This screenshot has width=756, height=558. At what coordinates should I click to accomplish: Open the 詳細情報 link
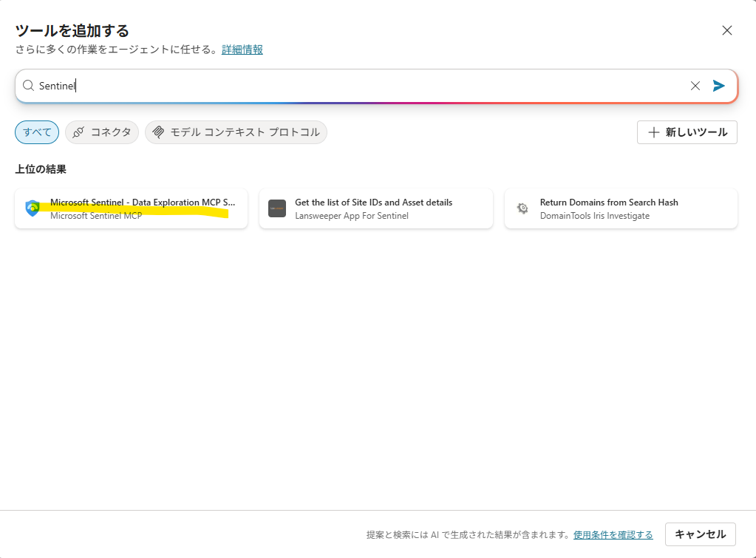[x=242, y=50]
